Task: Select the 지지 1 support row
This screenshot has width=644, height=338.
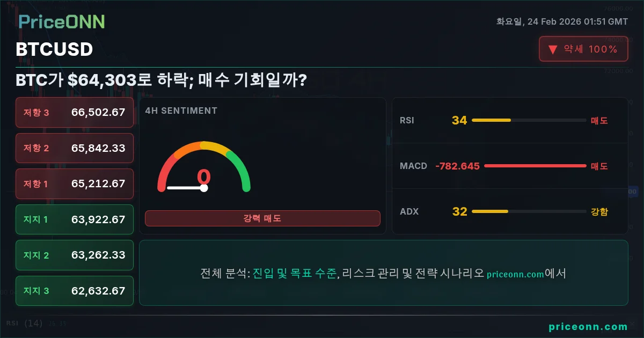Action: (x=75, y=219)
